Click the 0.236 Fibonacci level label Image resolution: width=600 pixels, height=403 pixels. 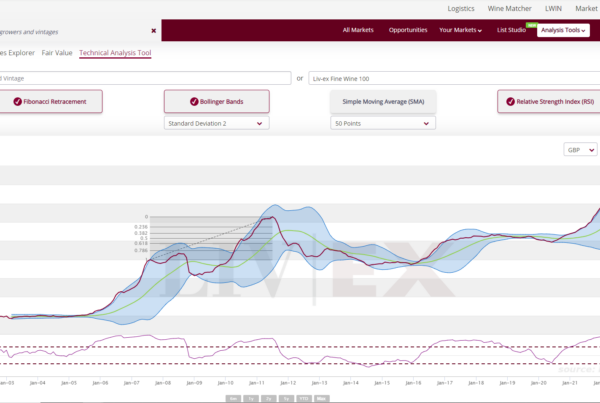[x=141, y=227]
